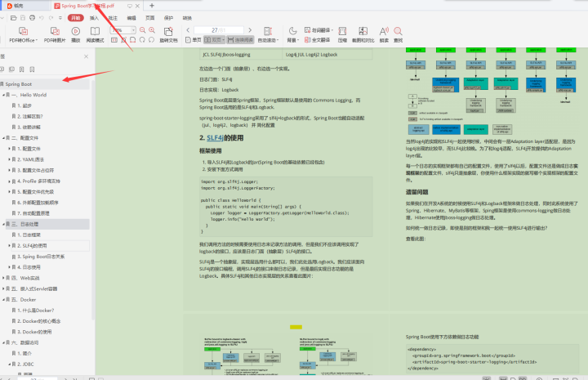This screenshot has height=380, width=588.
Task: Go to the next page arrow
Action: 250,30
